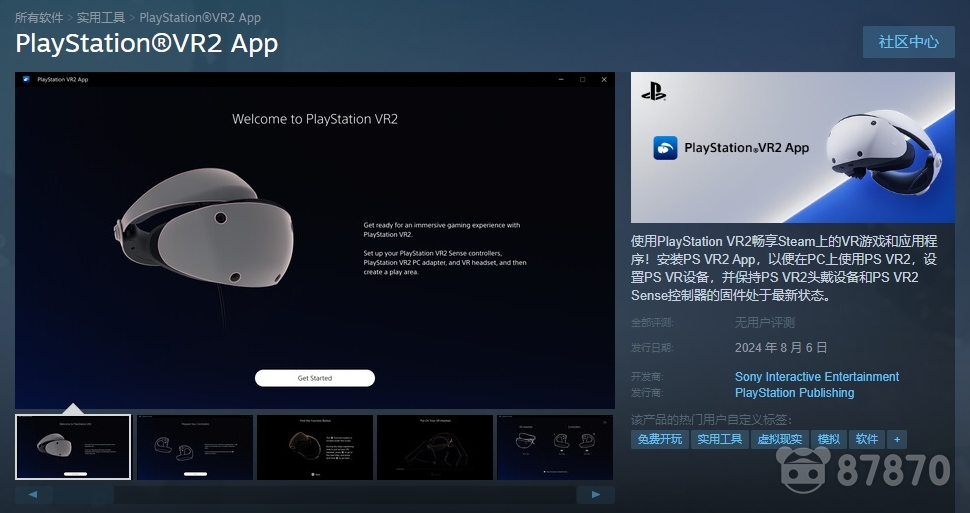Select the 免费开玩 tag
This screenshot has height=513, width=970.
659,439
